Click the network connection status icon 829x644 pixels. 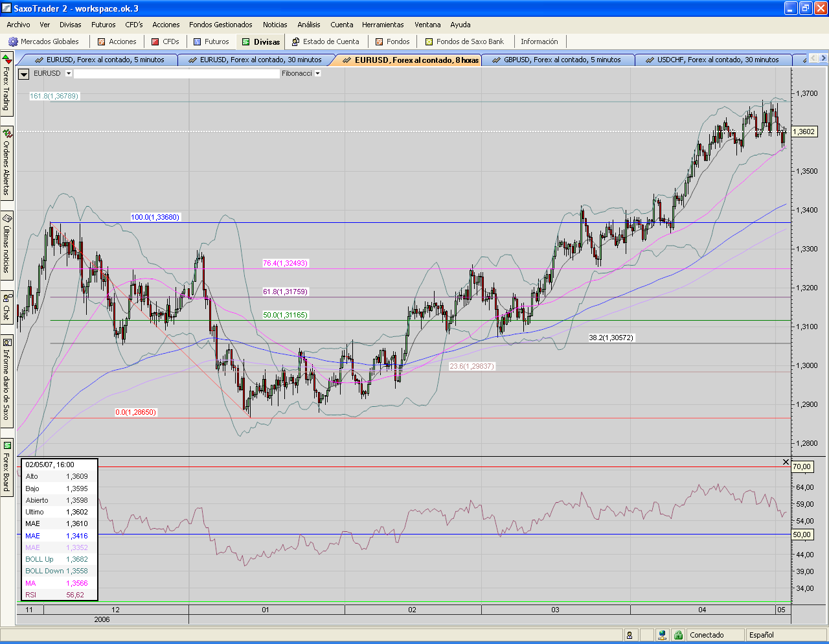pos(661,635)
